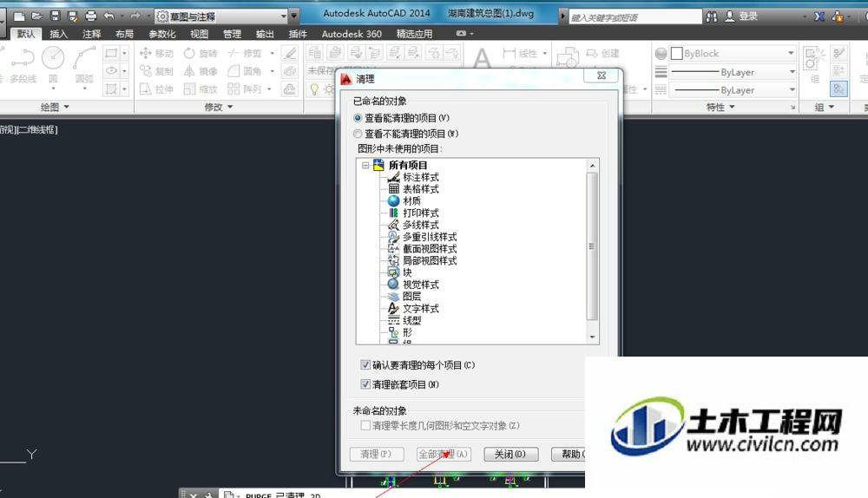Click the Save As icon

73,16
